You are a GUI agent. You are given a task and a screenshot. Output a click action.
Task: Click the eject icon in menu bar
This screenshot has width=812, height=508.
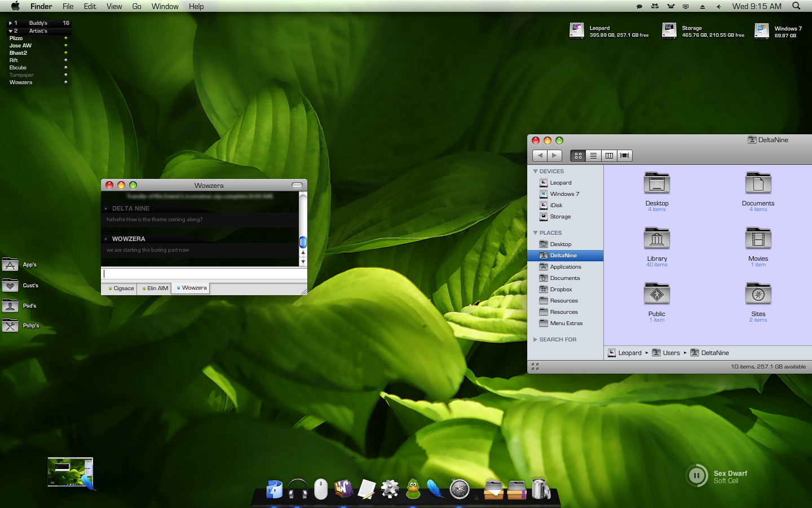pyautogui.click(x=703, y=7)
